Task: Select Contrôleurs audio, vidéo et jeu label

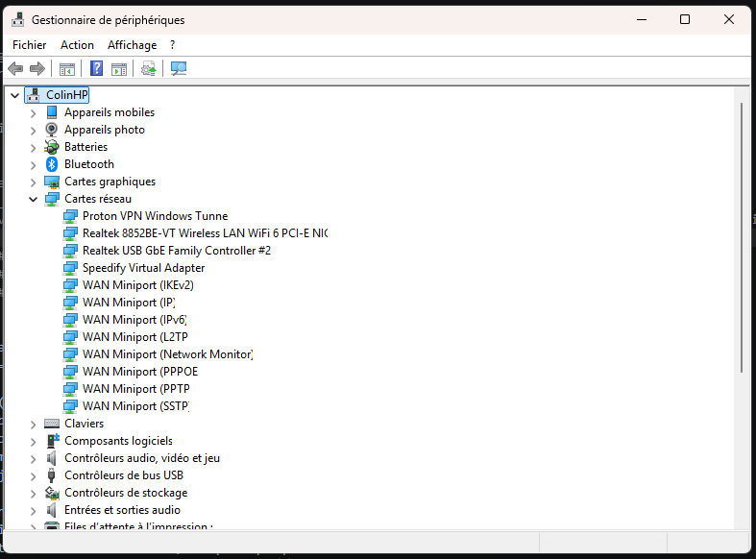Action: [142, 458]
